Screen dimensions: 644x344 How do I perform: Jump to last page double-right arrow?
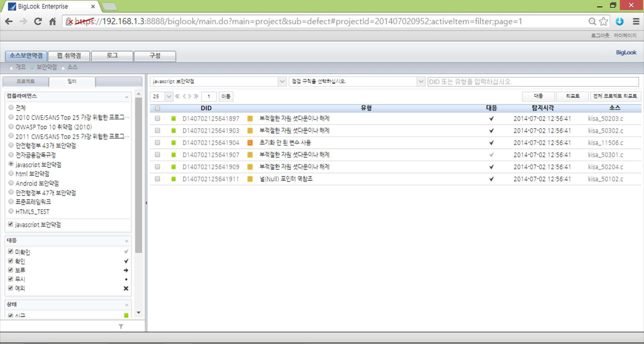point(196,96)
